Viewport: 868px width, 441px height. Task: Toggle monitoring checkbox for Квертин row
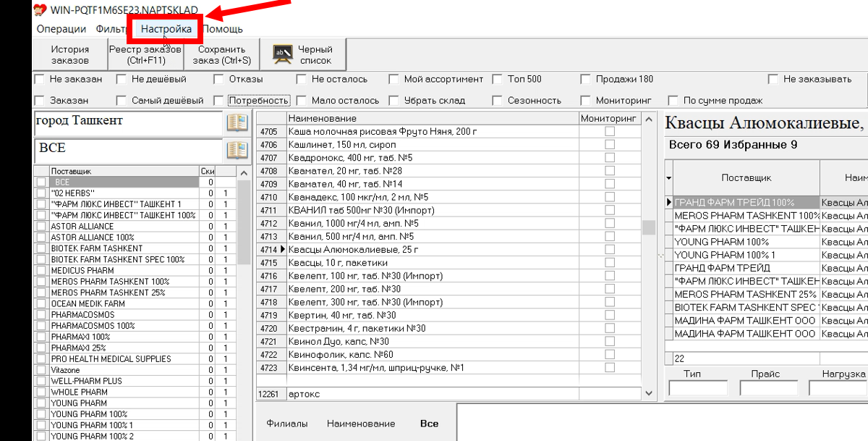(x=610, y=315)
